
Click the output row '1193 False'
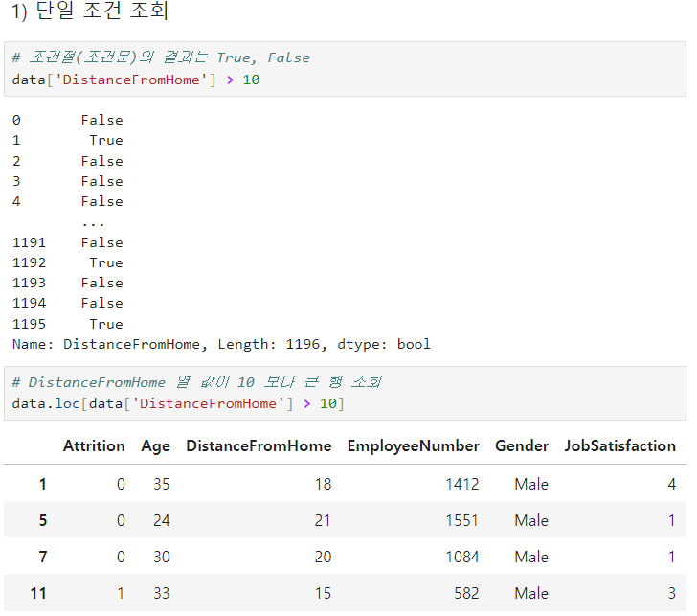pyautogui.click(x=68, y=283)
